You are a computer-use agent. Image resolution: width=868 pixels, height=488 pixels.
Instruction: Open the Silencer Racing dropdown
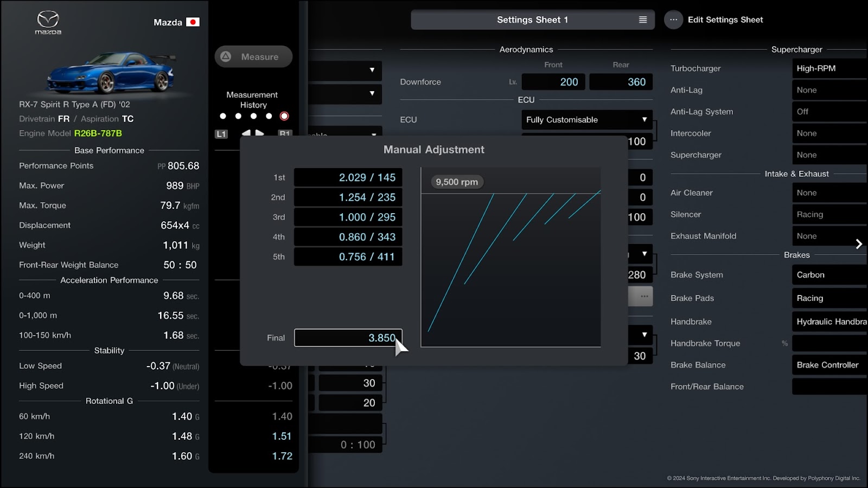829,215
